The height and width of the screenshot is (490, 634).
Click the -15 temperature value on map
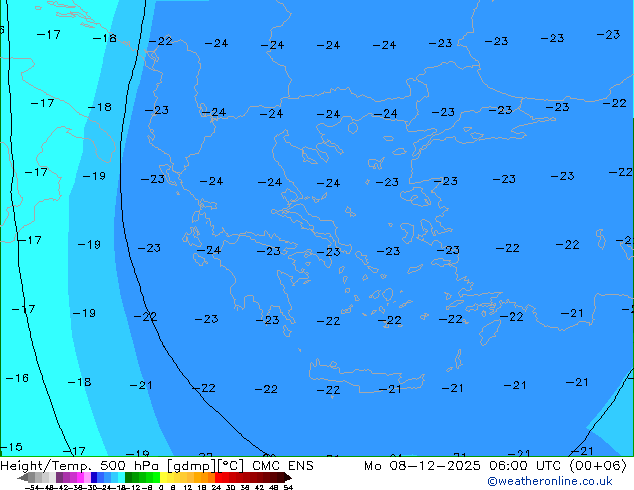(x=11, y=447)
